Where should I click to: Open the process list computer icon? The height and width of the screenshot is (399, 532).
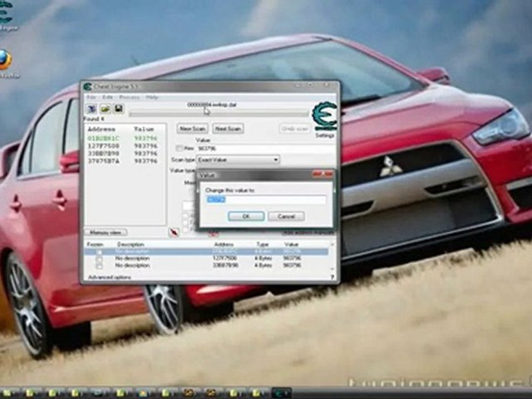coord(91,109)
